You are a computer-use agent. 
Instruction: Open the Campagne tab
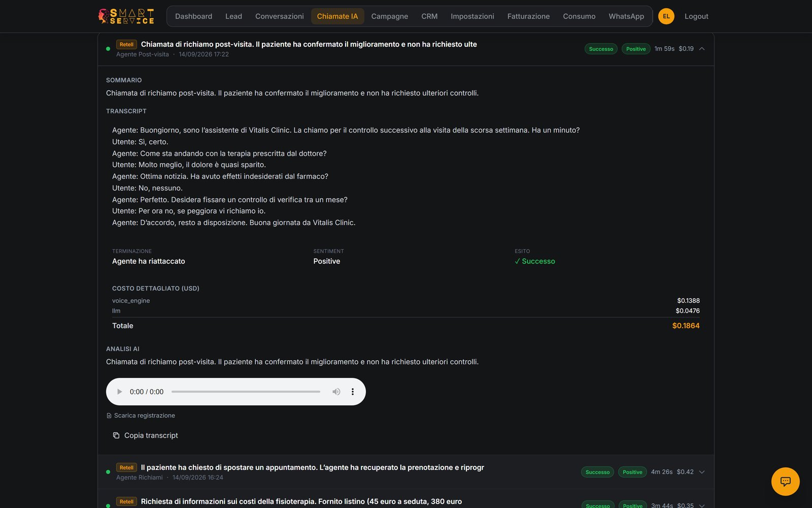coord(390,16)
